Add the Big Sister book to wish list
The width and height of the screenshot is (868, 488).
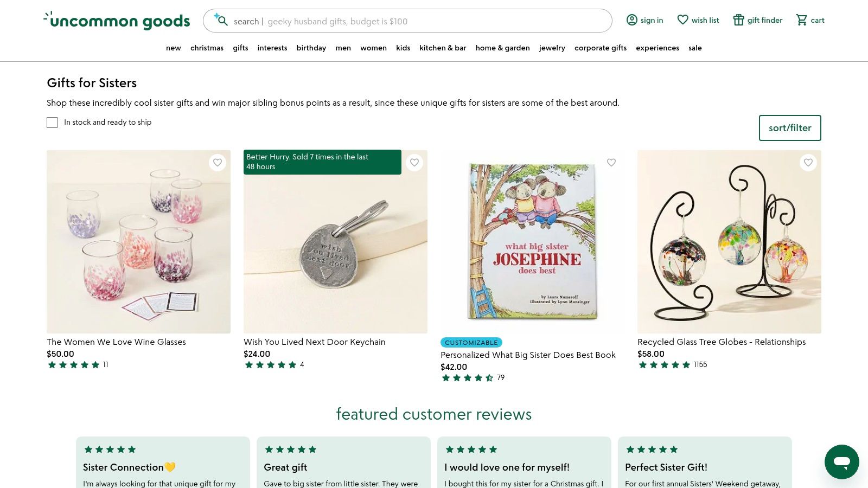(611, 163)
